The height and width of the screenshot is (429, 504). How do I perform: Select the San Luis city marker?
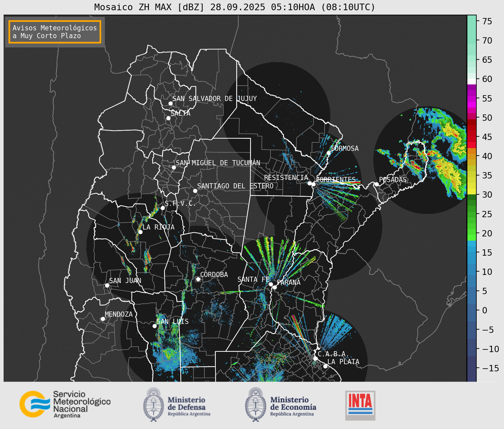(154, 326)
